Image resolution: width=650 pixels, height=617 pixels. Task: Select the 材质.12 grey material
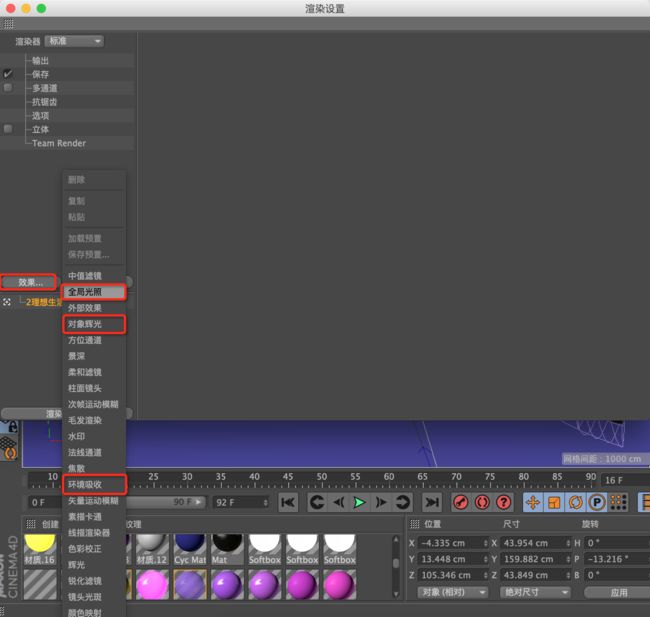click(152, 550)
